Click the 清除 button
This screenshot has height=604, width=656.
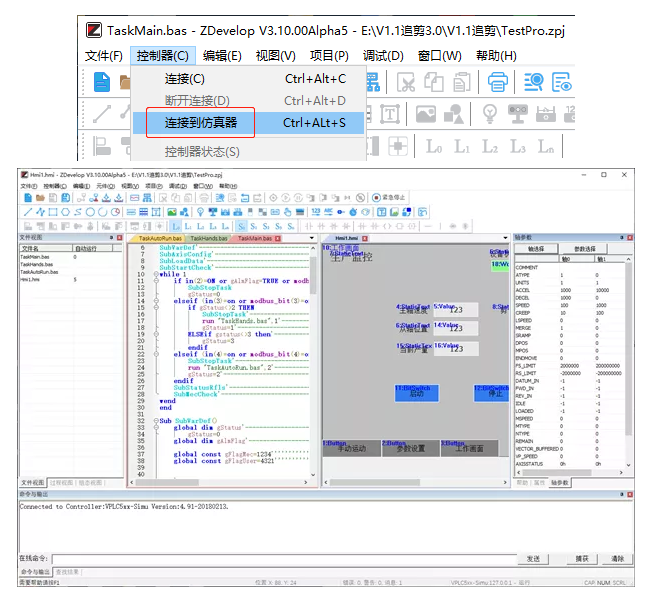pyautogui.click(x=618, y=559)
